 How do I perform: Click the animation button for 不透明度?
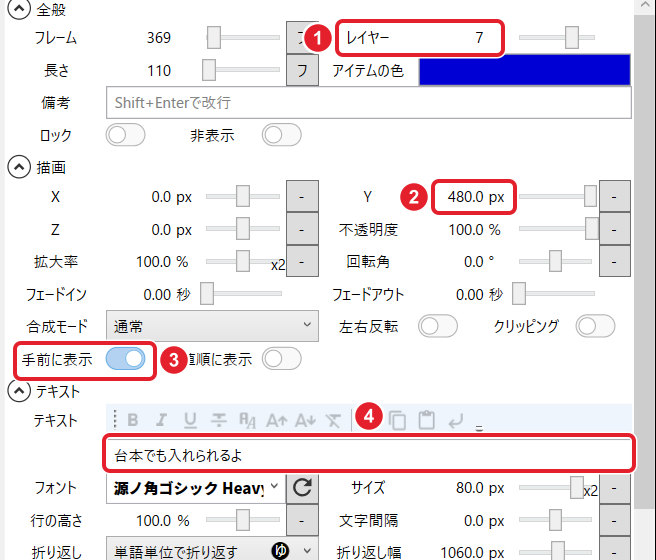[615, 230]
